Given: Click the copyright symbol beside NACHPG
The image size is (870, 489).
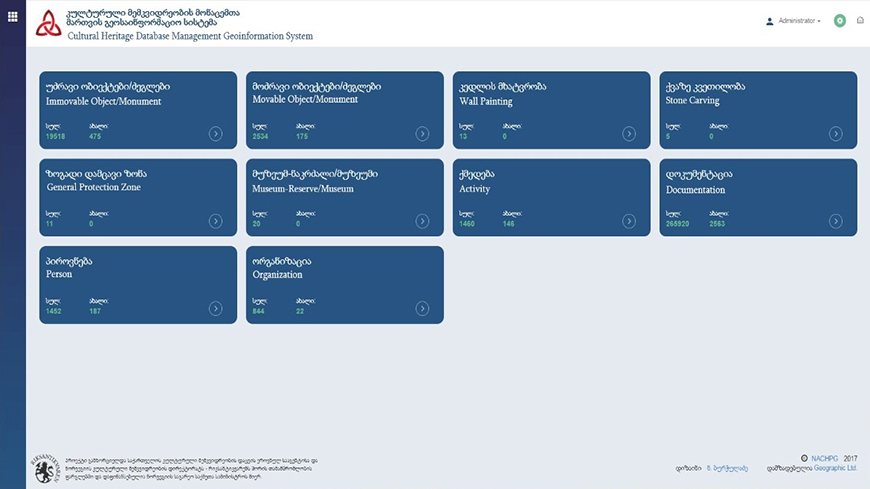Looking at the screenshot, I should (x=804, y=458).
